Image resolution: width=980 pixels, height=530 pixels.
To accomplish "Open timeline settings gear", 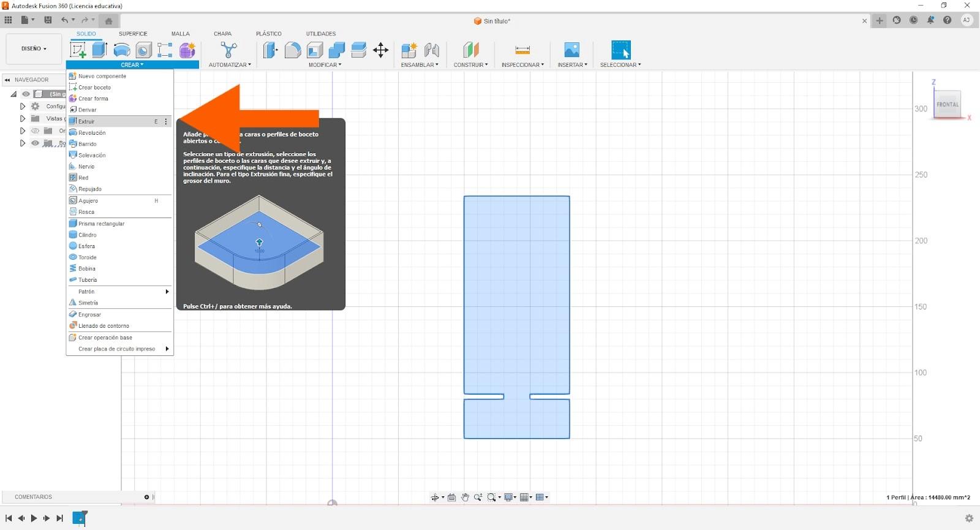I will 969,518.
